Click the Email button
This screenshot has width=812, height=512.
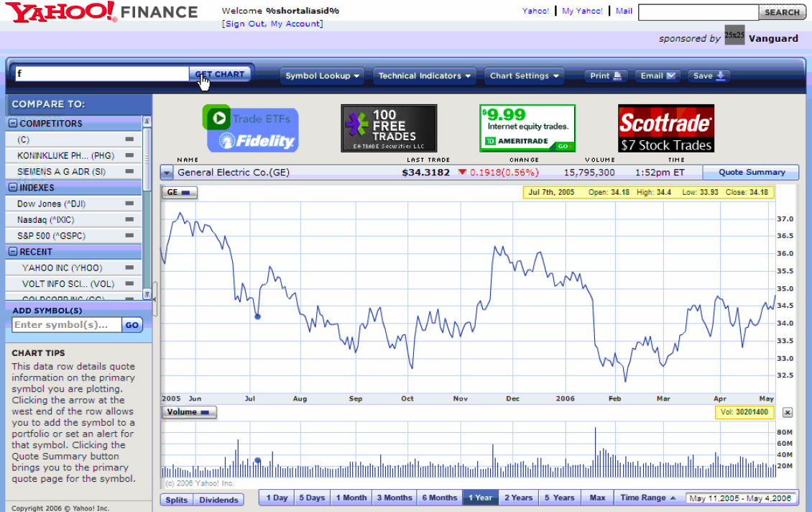pos(658,76)
